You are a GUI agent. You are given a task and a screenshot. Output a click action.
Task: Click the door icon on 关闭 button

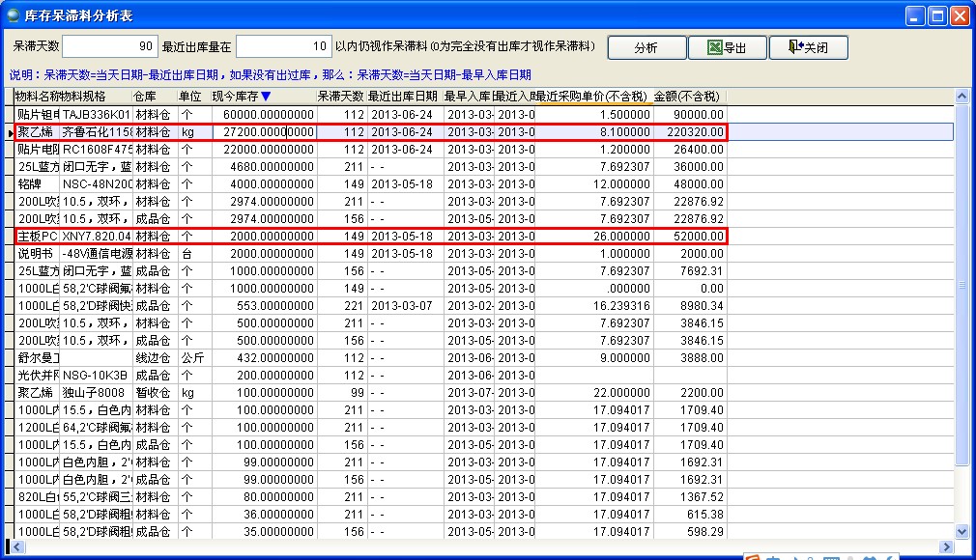(794, 47)
